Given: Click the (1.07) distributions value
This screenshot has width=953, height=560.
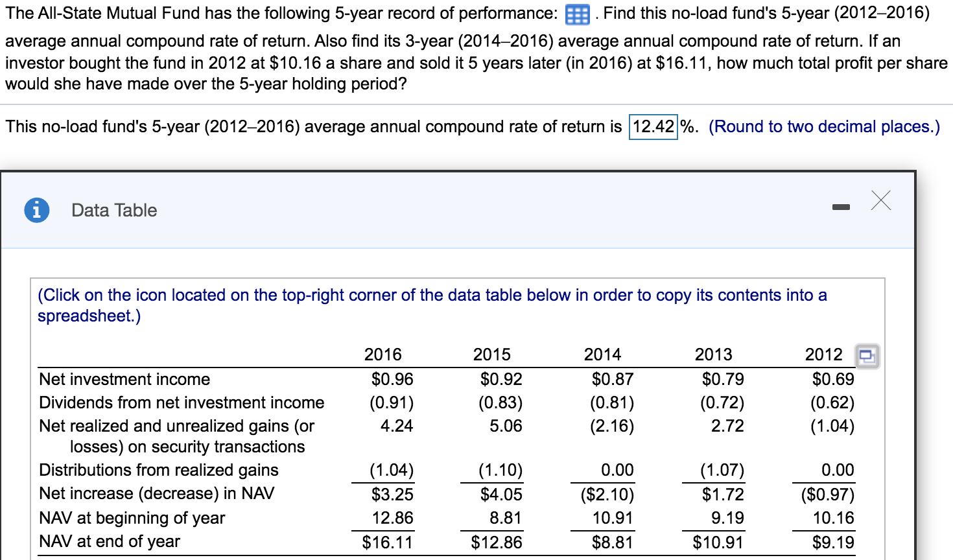Looking at the screenshot, I should pos(722,470).
